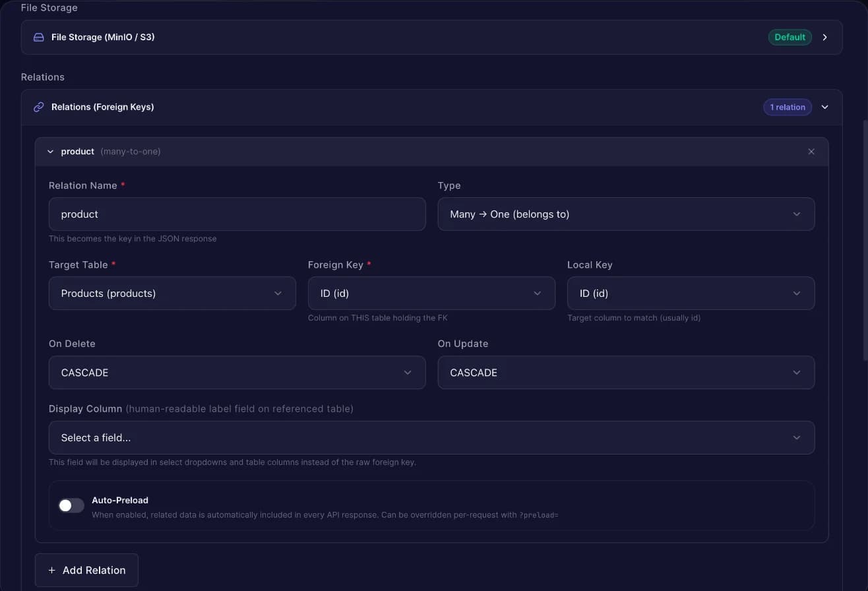Open the Local Key dropdown
868x591 pixels.
point(691,294)
